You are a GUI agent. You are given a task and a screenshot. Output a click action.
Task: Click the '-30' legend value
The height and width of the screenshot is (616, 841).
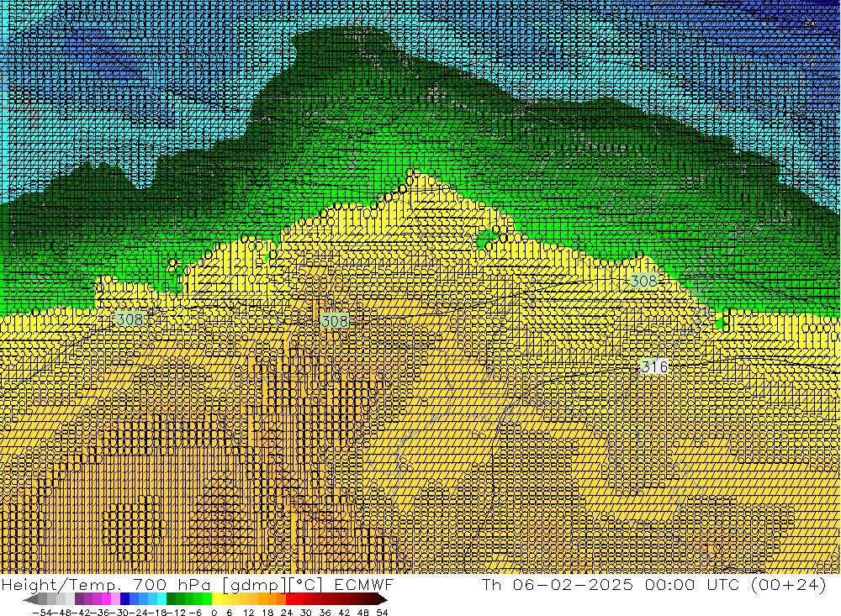(119, 613)
